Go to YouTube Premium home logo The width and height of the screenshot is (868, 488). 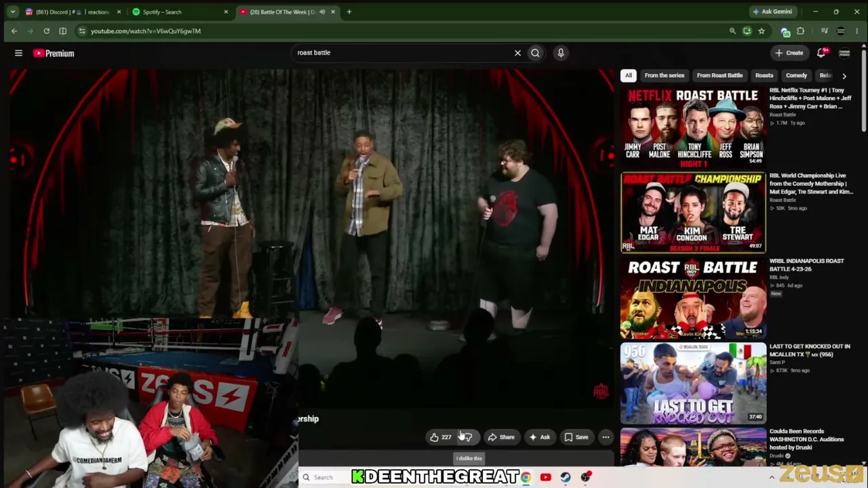point(54,53)
